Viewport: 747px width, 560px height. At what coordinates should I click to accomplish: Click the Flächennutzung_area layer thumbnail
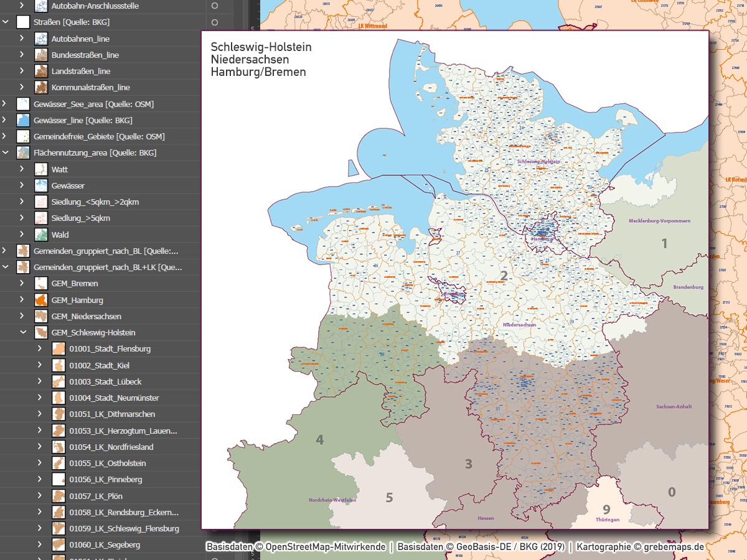[23, 152]
